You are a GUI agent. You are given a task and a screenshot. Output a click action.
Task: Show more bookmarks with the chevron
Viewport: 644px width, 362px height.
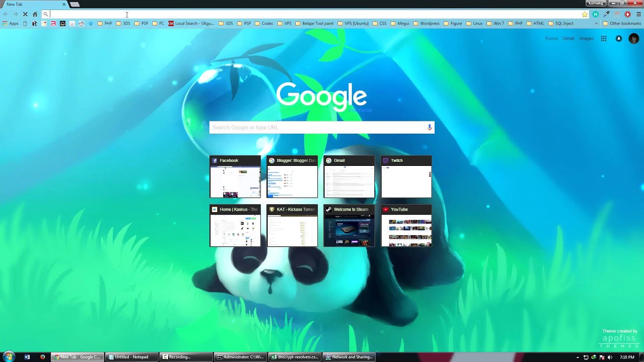coord(597,24)
